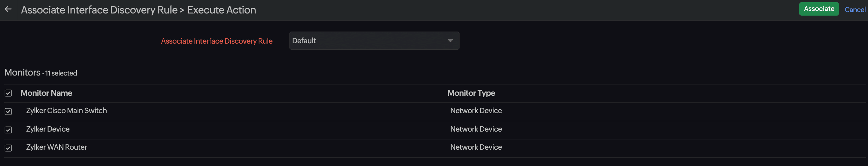Click the Monitor Name column header
The image size is (868, 166).
[x=46, y=93]
